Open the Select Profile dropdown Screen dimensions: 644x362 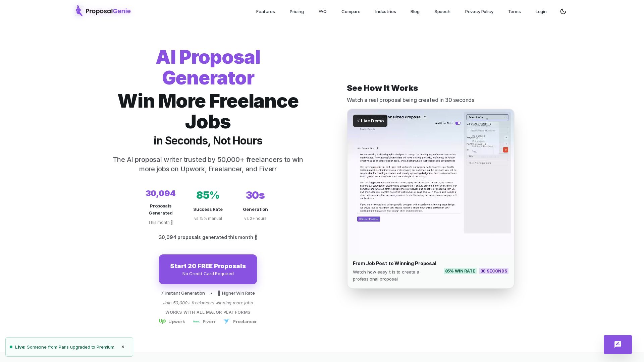coord(487,117)
